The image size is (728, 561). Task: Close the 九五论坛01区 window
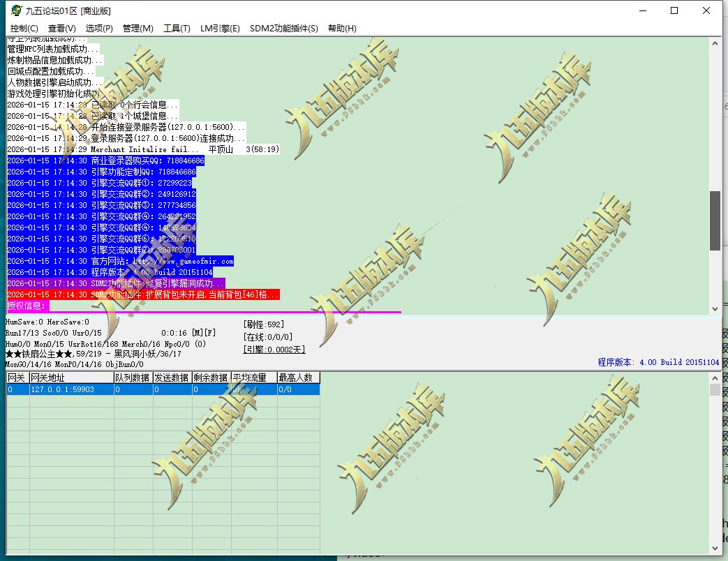pos(706,10)
